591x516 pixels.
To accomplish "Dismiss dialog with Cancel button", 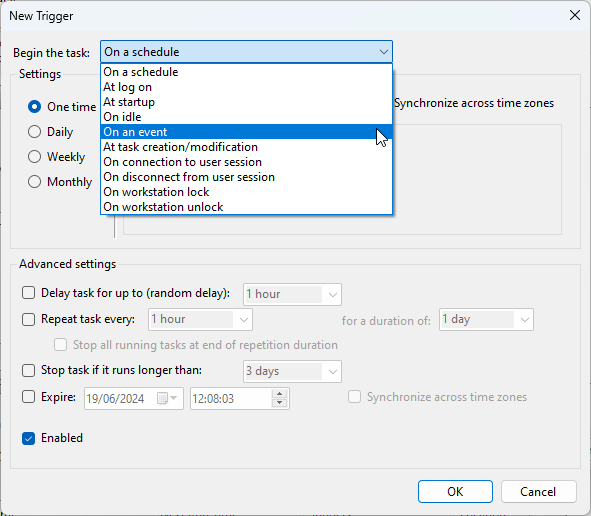I will point(538,492).
